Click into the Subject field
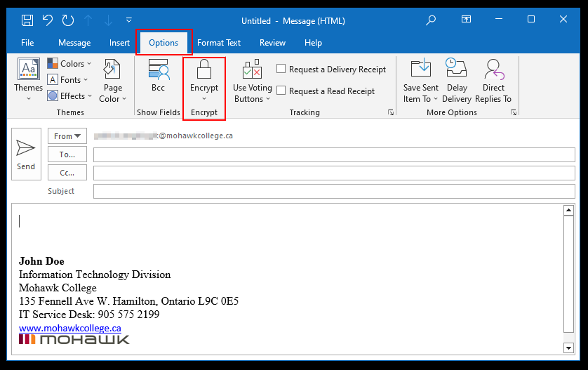Screen dimensions: 588x370 pyautogui.click(x=333, y=191)
